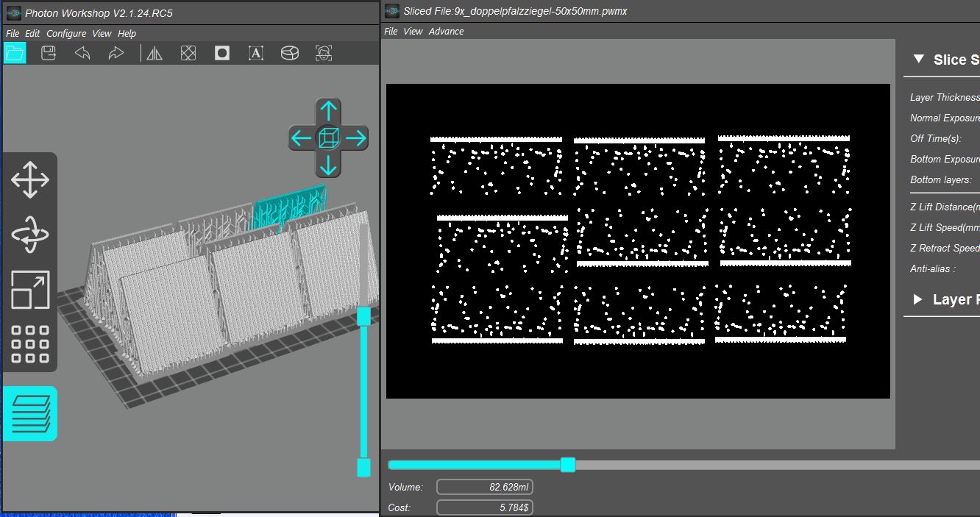The image size is (980, 517).
Task: Click the Cost field showing 5.784$
Action: 484,507
